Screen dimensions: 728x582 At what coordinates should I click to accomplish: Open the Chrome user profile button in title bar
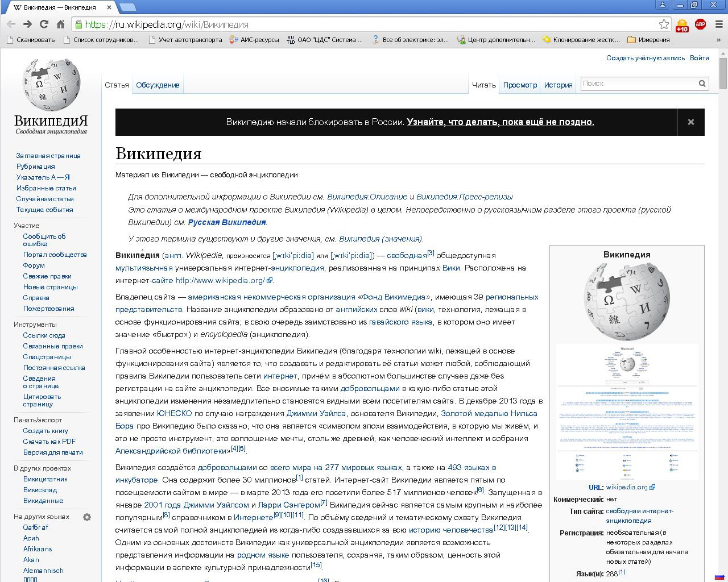point(662,5)
